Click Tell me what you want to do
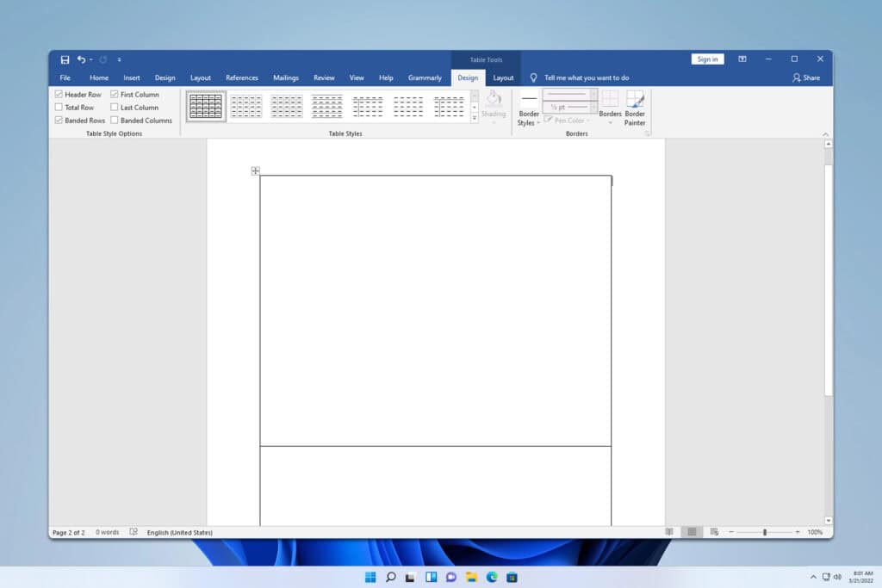 (586, 77)
